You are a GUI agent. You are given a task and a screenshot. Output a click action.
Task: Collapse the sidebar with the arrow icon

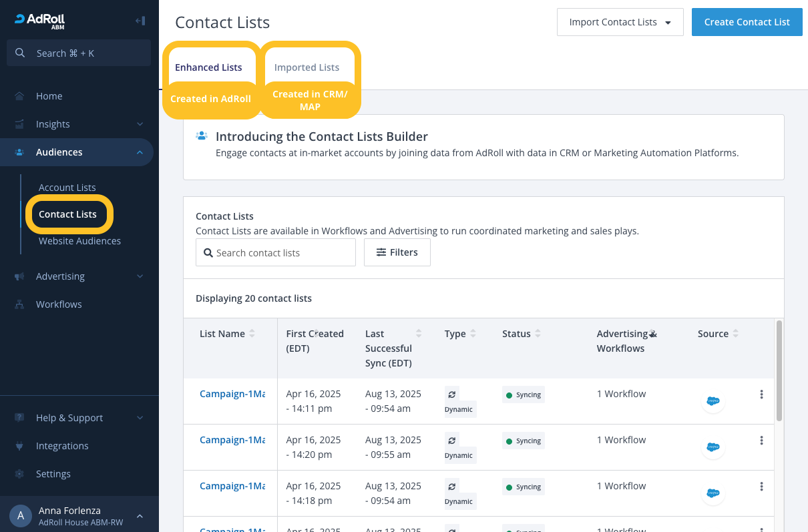tap(140, 21)
